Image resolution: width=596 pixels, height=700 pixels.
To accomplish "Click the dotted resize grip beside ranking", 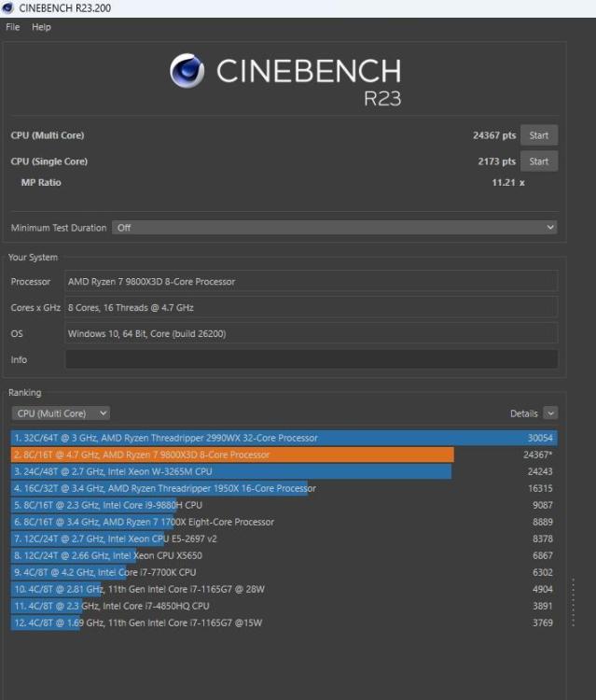I will (x=574, y=602).
